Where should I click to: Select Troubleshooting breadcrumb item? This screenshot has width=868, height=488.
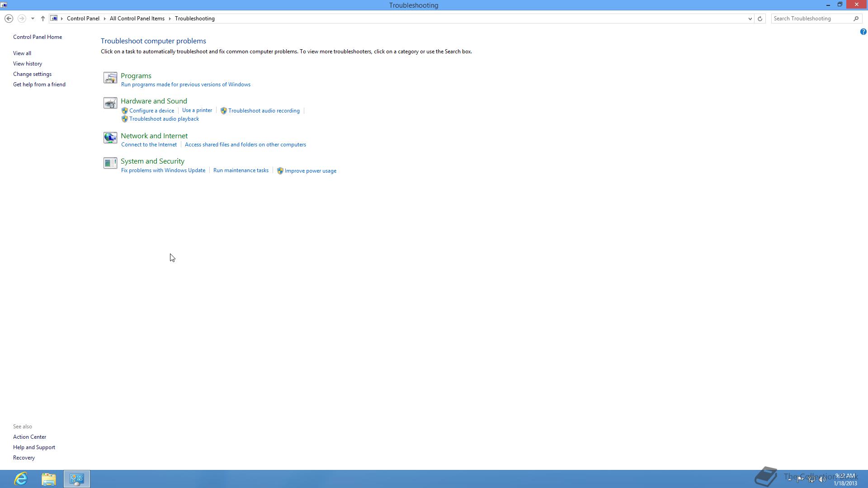click(x=195, y=19)
